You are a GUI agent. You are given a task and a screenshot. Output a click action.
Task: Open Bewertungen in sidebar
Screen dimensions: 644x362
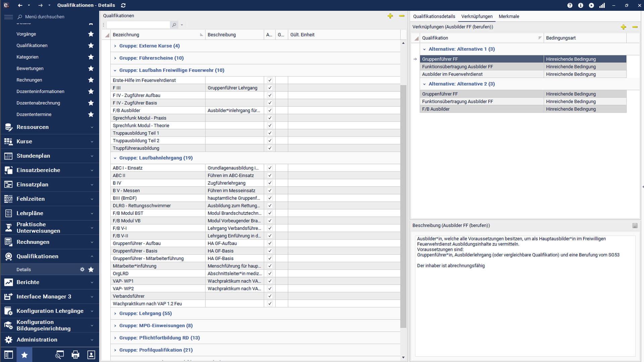pyautogui.click(x=30, y=68)
